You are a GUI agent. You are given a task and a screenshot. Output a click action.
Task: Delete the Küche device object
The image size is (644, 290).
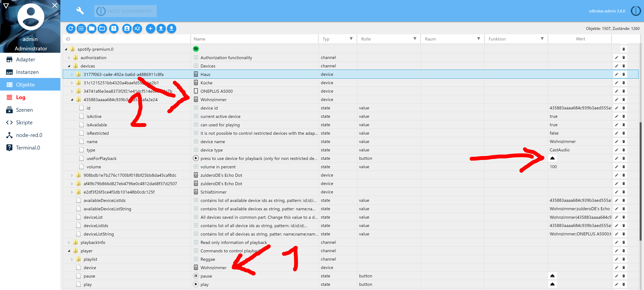pyautogui.click(x=624, y=83)
